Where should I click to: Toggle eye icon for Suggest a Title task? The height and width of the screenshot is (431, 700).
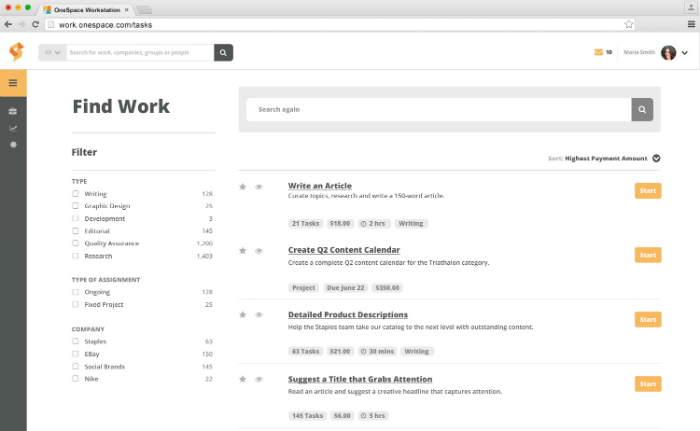pyautogui.click(x=259, y=379)
